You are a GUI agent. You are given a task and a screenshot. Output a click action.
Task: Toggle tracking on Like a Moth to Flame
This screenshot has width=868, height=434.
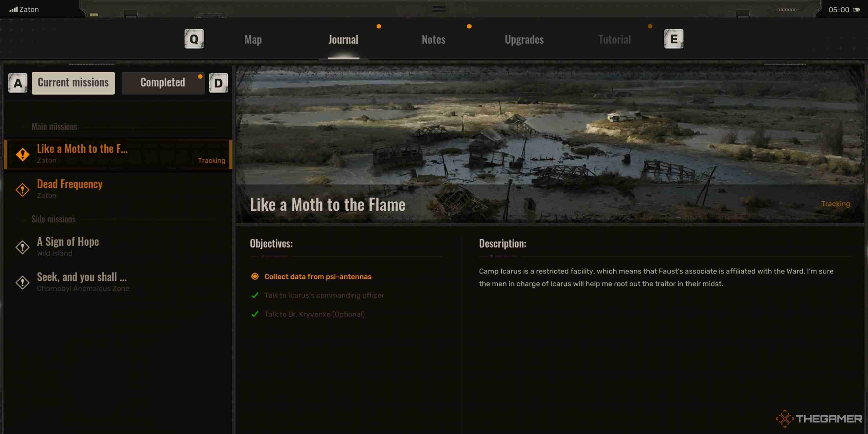click(836, 203)
